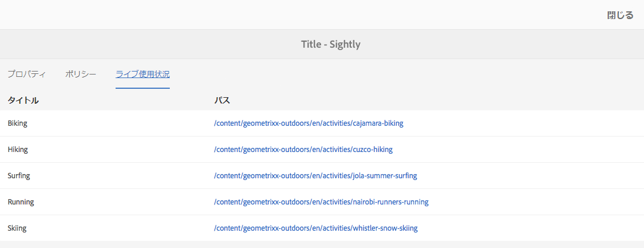
Task: Select the Running title cell
Action: point(21,202)
